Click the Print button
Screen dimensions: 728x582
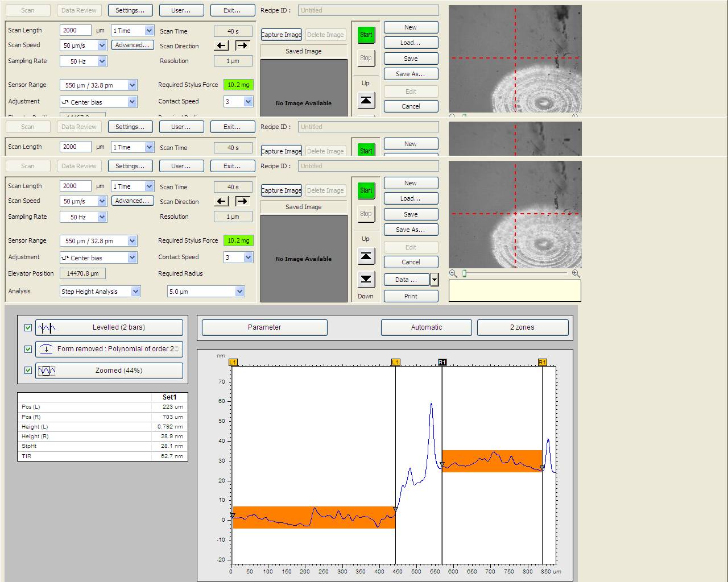pos(411,296)
